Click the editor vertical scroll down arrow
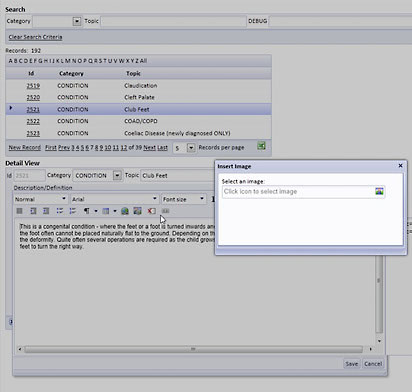The image size is (412, 392). click(x=379, y=341)
